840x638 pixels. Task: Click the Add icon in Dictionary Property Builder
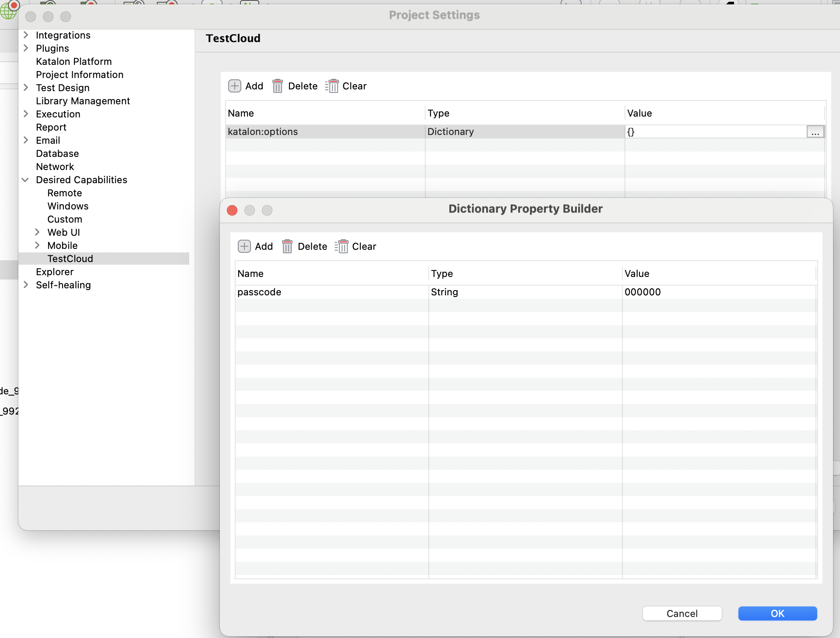(244, 246)
